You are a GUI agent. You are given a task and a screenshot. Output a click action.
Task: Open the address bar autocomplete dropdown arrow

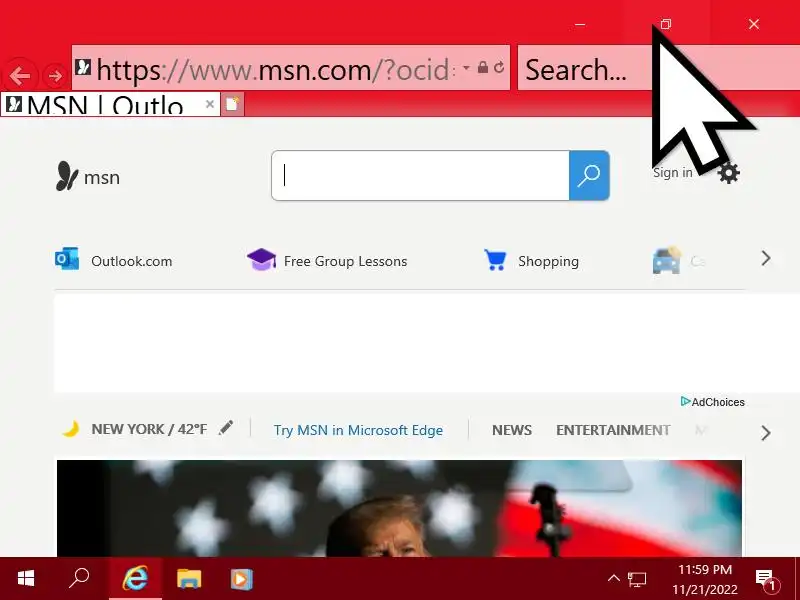pyautogui.click(x=466, y=67)
